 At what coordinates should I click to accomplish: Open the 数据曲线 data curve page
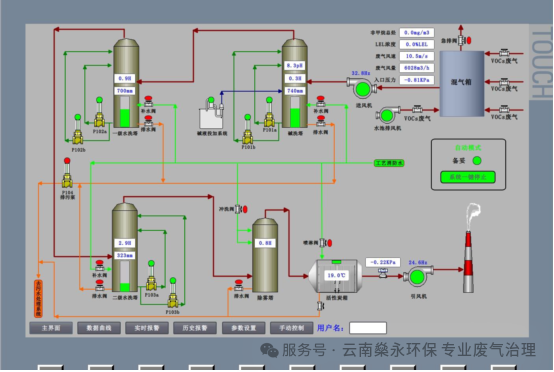(99, 328)
